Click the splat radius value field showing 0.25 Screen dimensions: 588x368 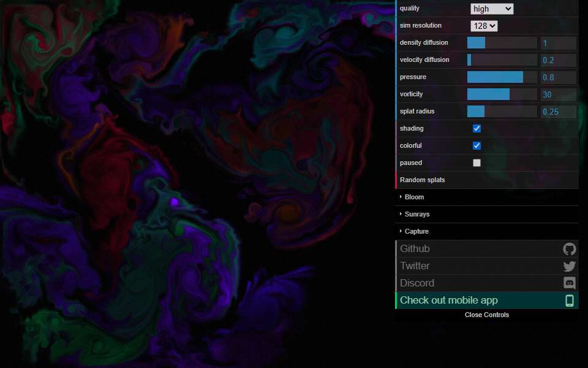point(559,112)
